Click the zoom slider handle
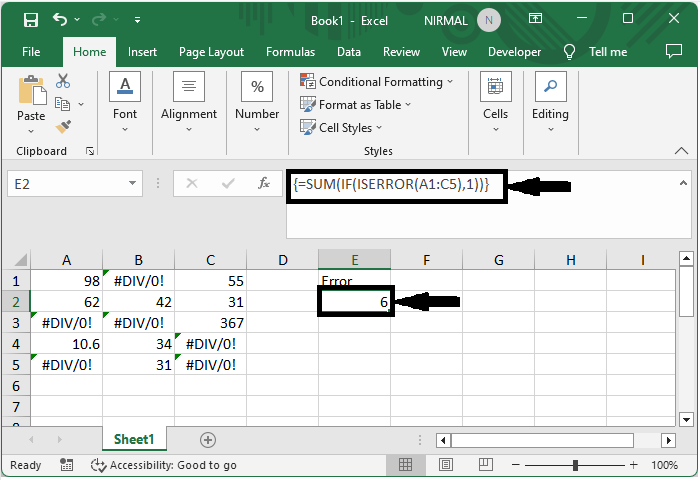This screenshot has width=700, height=480. 576,465
